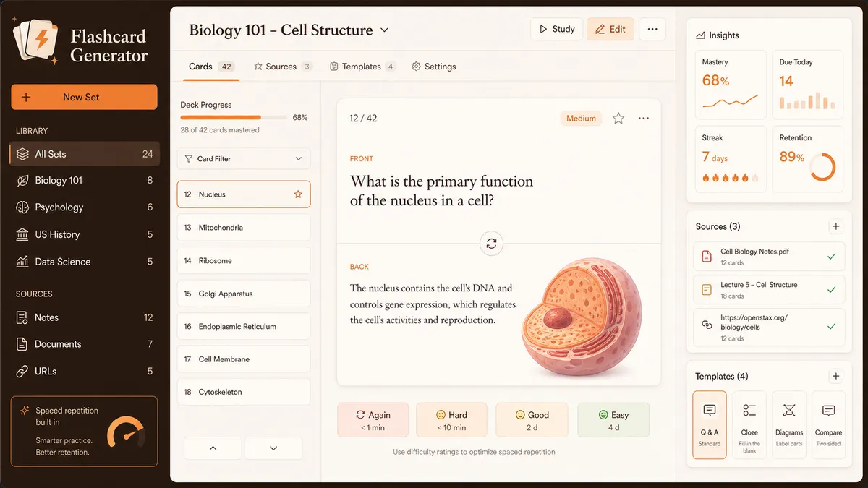Image resolution: width=868 pixels, height=488 pixels.
Task: Switch to the Templates tab
Action: 362,67
